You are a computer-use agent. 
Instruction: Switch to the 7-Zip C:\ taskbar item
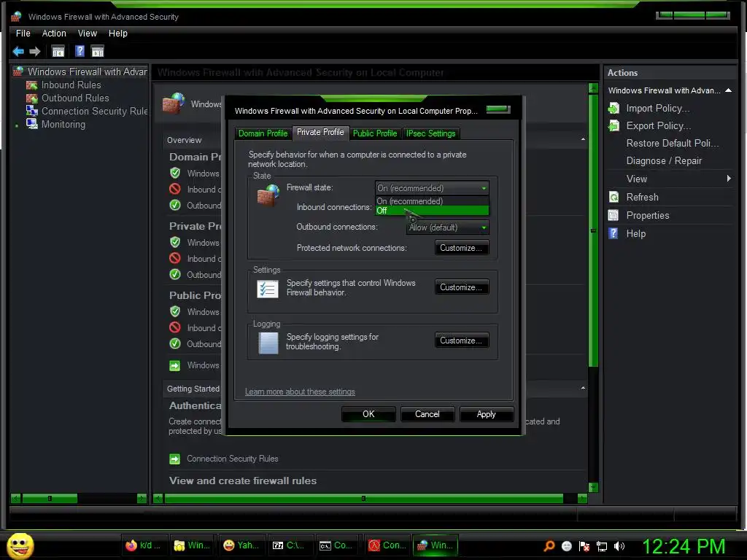[289, 545]
